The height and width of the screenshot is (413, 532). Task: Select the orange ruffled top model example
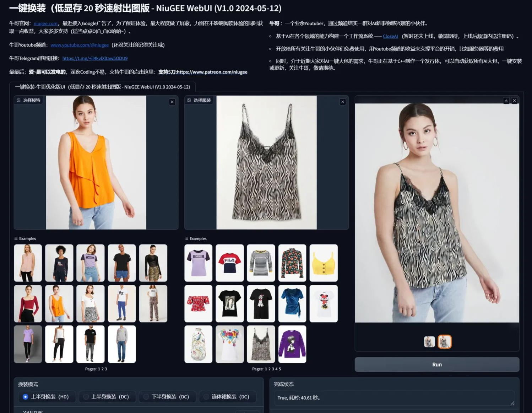point(59,304)
